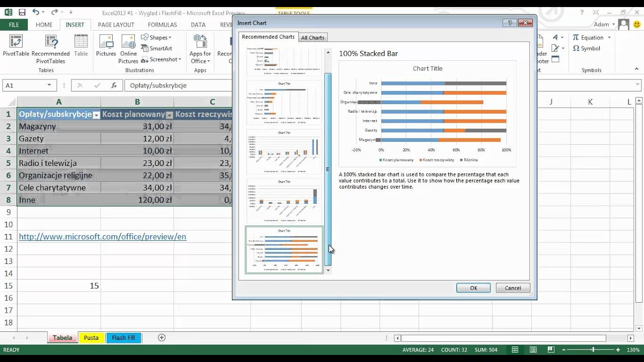
Task: Switch to All Charts tab
Action: coord(312,38)
